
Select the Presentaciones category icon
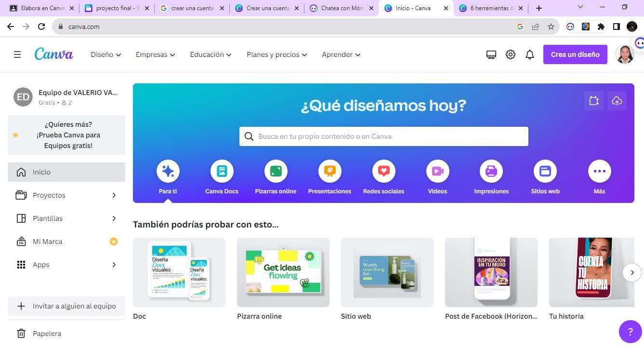(330, 171)
